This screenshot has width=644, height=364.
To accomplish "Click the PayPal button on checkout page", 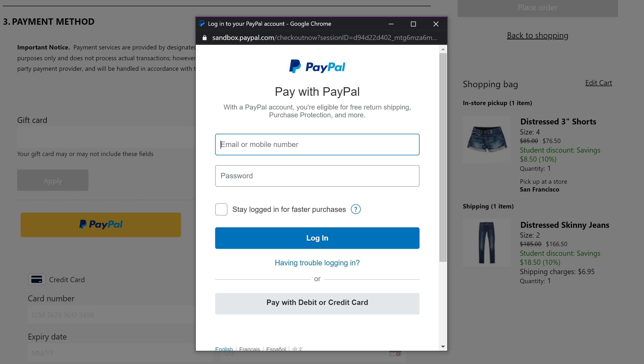I will tap(101, 225).
